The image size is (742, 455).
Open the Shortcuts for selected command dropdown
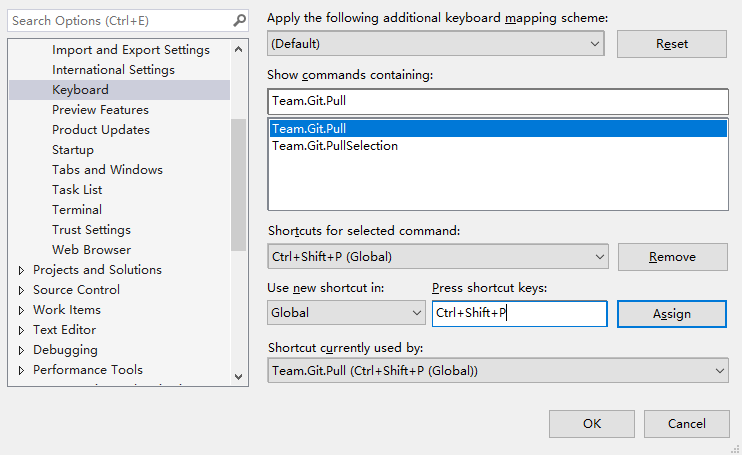coord(438,256)
